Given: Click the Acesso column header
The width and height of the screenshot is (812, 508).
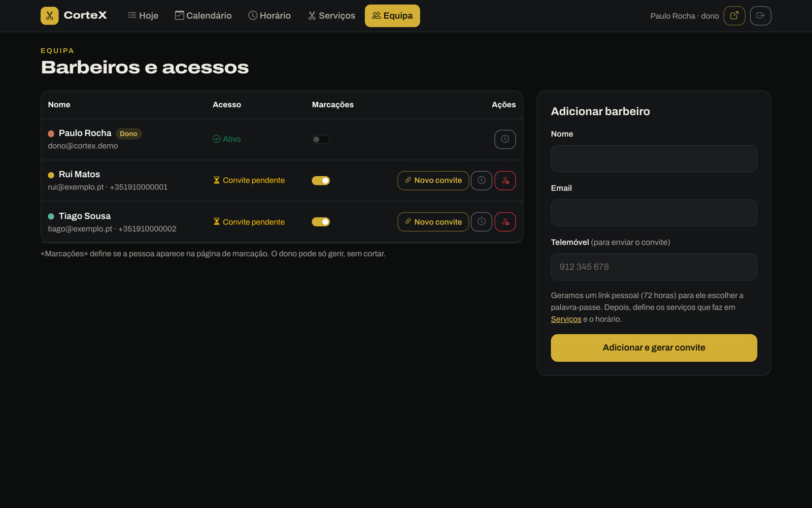Looking at the screenshot, I should [x=227, y=105].
